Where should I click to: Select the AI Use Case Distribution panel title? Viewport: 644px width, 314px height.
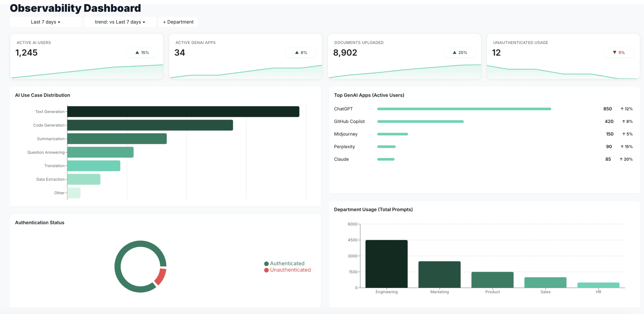[x=42, y=95]
